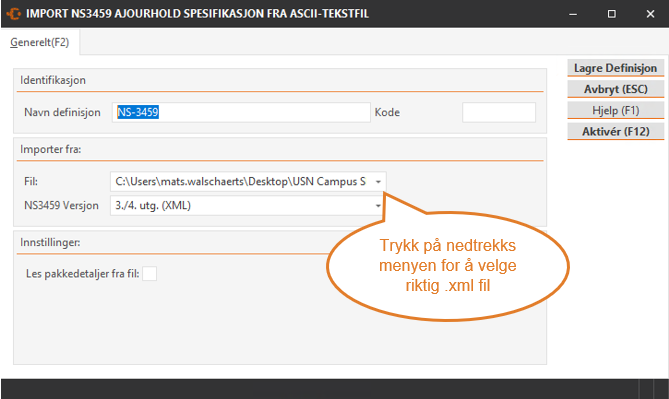The image size is (669, 399).
Task: Close the import window
Action: tap(650, 14)
